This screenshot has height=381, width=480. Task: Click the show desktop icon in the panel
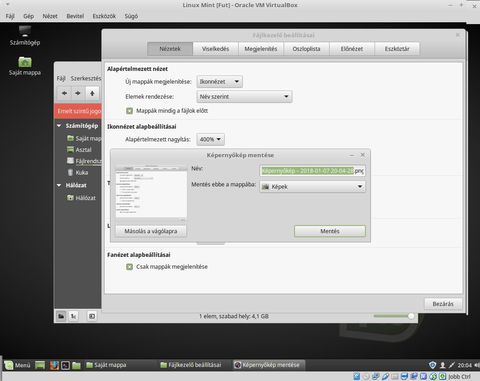[x=40, y=365]
